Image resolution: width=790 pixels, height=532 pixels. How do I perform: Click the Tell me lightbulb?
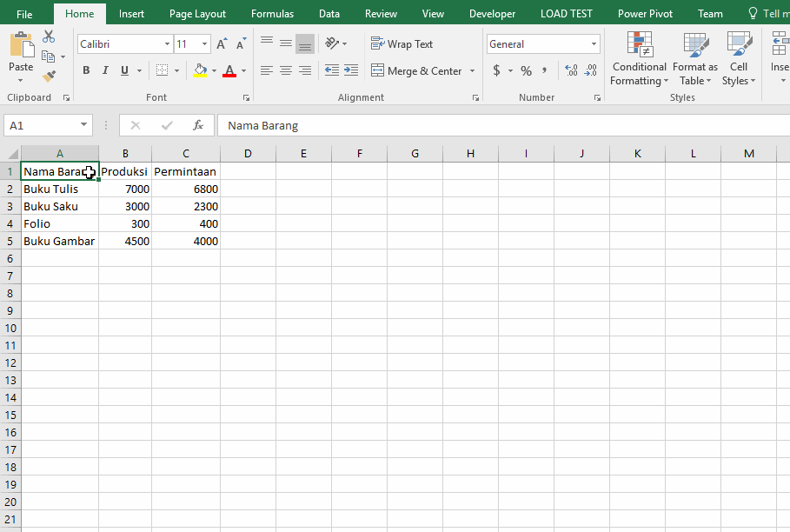(753, 14)
